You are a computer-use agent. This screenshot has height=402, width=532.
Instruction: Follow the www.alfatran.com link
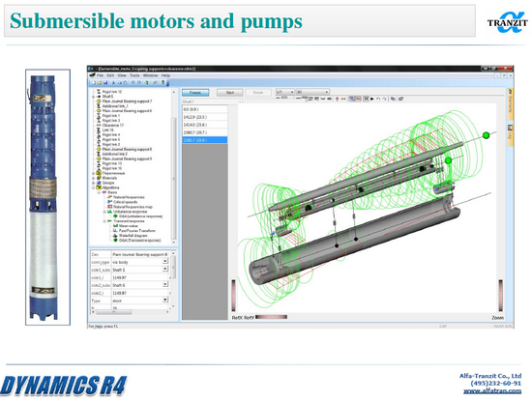pyautogui.click(x=492, y=390)
